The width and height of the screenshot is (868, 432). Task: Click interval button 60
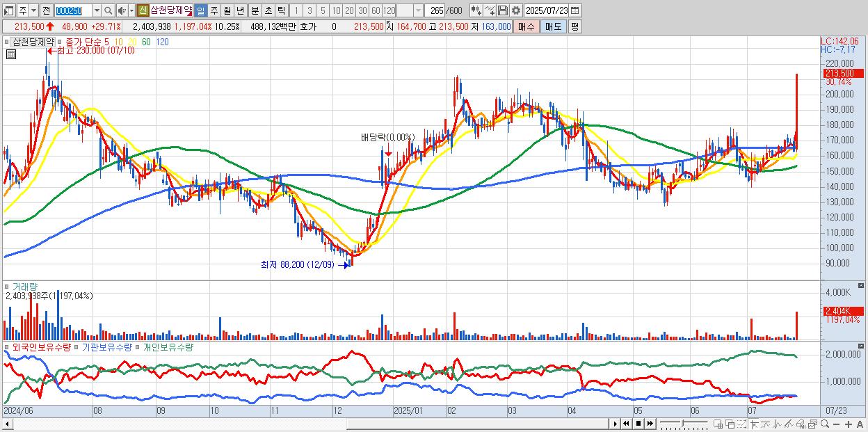click(x=376, y=10)
